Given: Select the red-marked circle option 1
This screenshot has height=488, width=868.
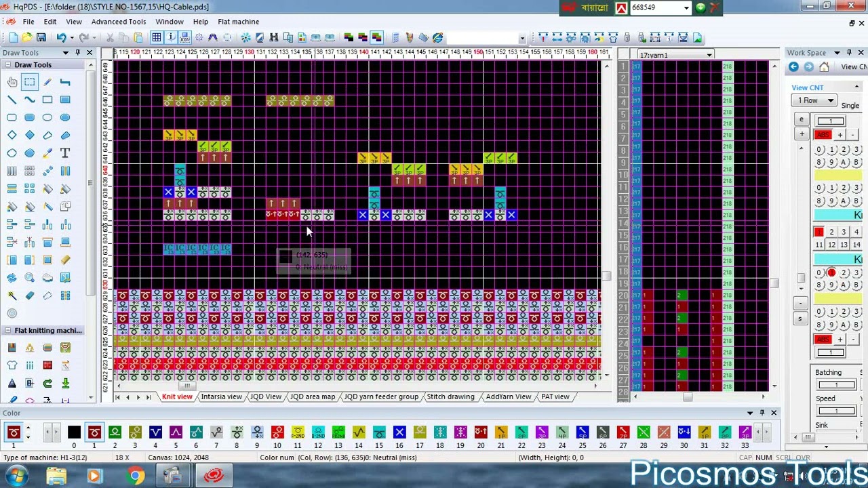Looking at the screenshot, I should point(831,272).
